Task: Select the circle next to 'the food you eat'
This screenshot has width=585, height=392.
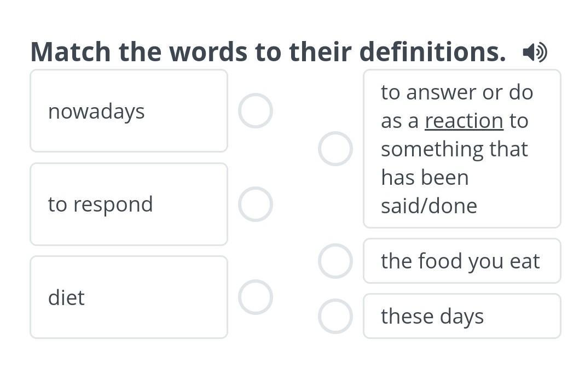Action: 335,261
